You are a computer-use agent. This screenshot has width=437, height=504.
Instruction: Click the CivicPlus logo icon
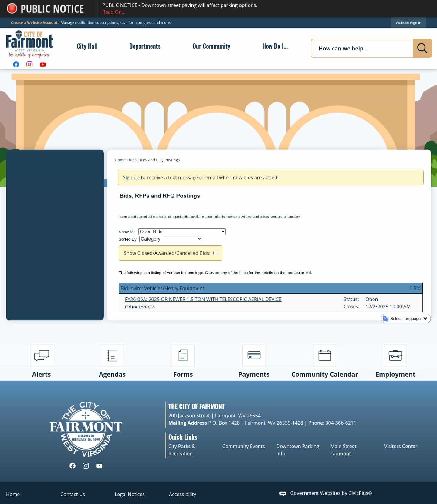click(283, 493)
